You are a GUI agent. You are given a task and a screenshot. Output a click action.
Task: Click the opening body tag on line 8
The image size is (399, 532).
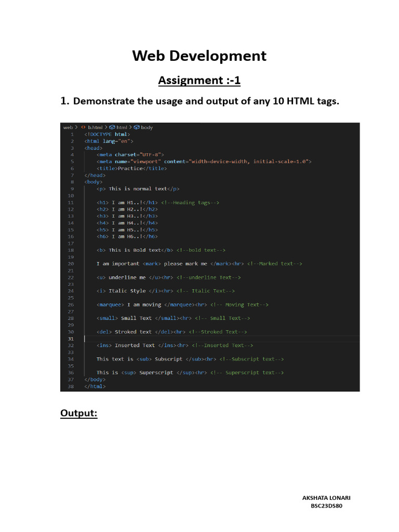(94, 182)
